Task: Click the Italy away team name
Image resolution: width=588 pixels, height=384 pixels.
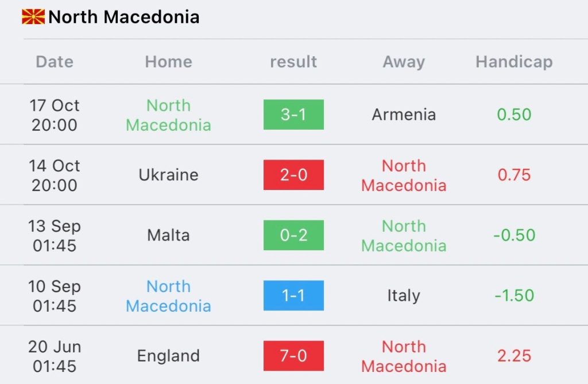Action: (404, 296)
